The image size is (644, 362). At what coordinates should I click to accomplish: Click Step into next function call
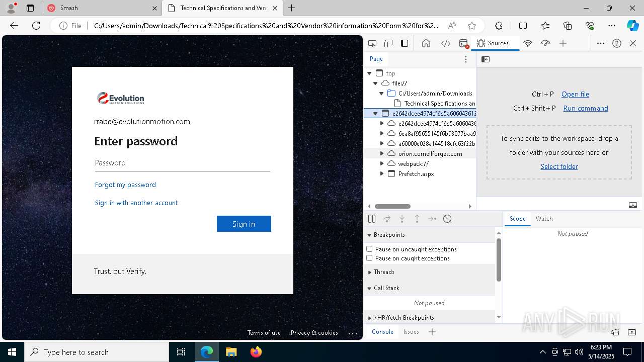coord(402,219)
